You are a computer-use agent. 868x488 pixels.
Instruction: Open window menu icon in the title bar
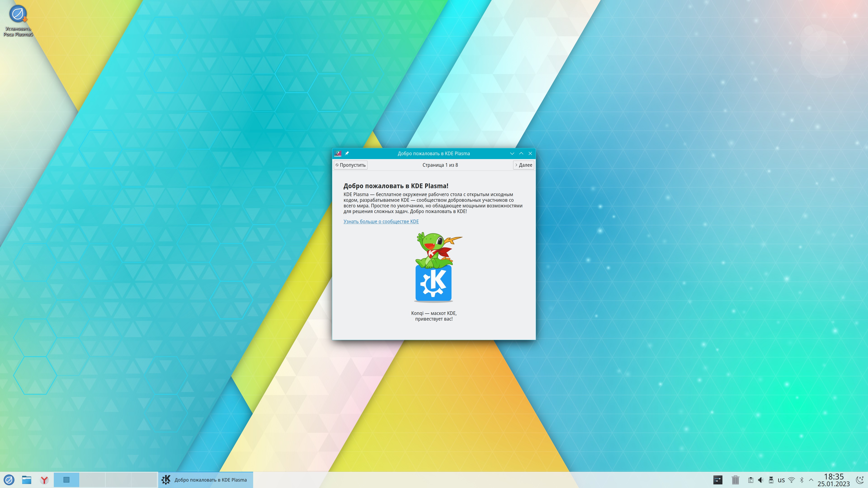coord(338,153)
